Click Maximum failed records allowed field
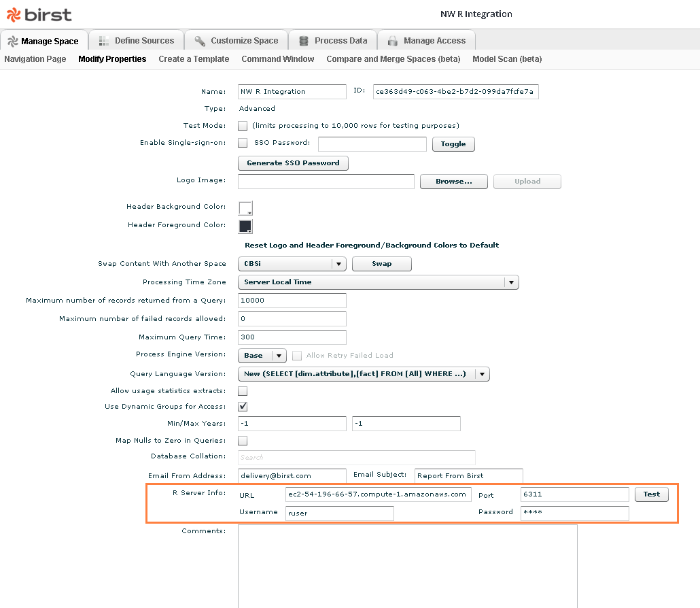 pos(292,319)
